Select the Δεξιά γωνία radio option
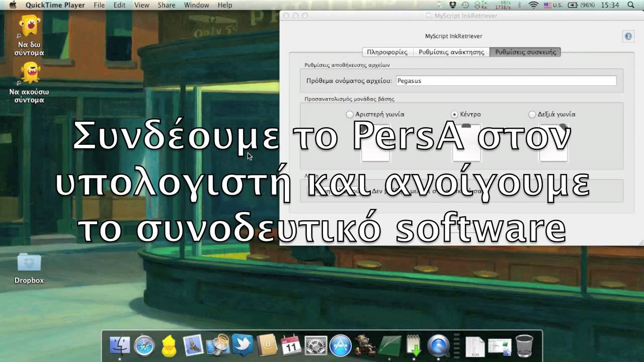The image size is (644, 362). point(552,114)
